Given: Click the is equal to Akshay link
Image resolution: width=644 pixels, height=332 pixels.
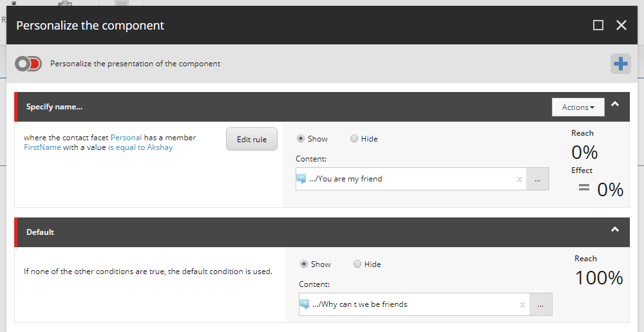Looking at the screenshot, I should coord(140,147).
